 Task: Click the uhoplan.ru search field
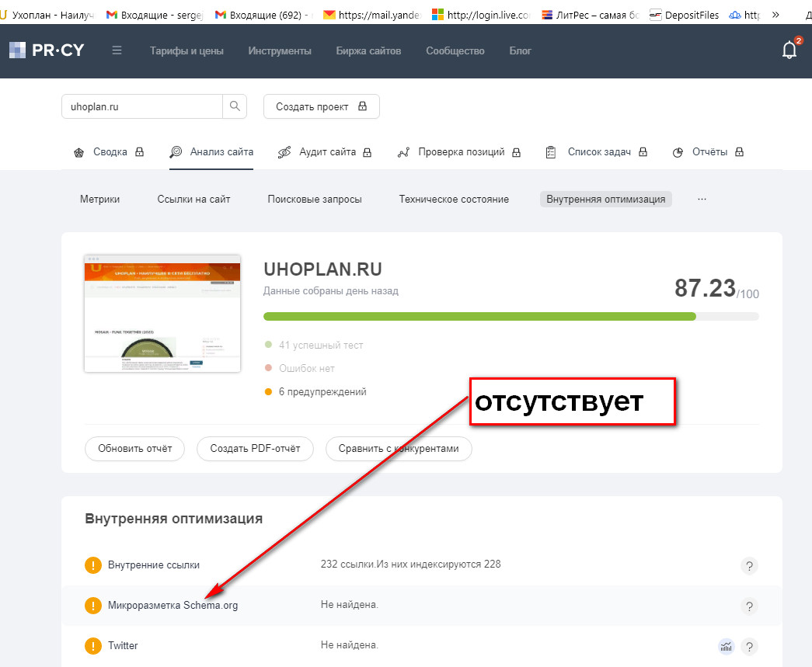point(142,106)
